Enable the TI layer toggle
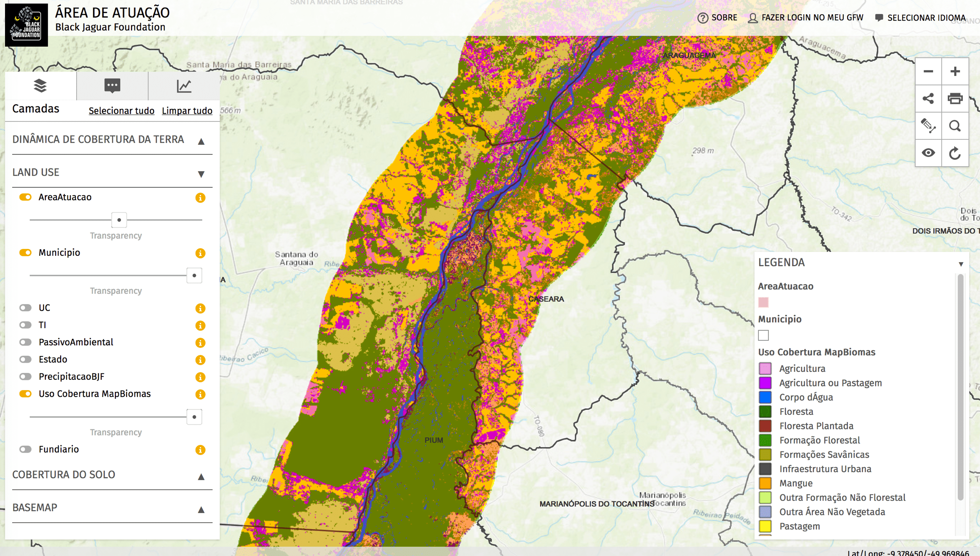The width and height of the screenshot is (980, 556). tap(25, 325)
